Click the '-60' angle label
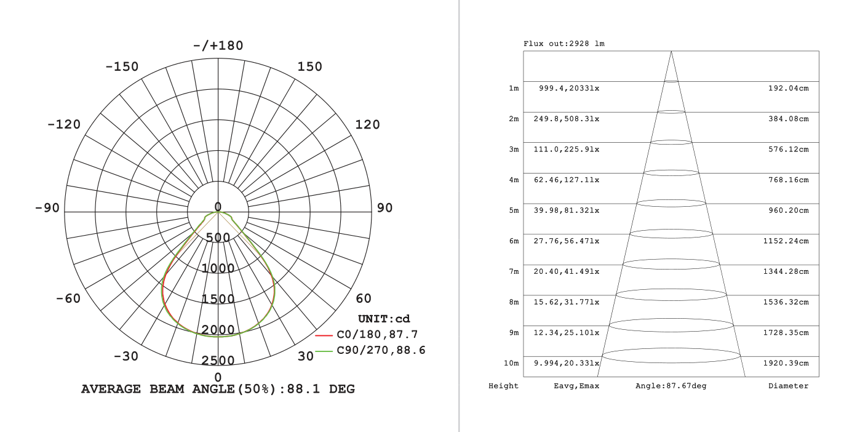Screen dimensions: 868x432 (x=68, y=298)
